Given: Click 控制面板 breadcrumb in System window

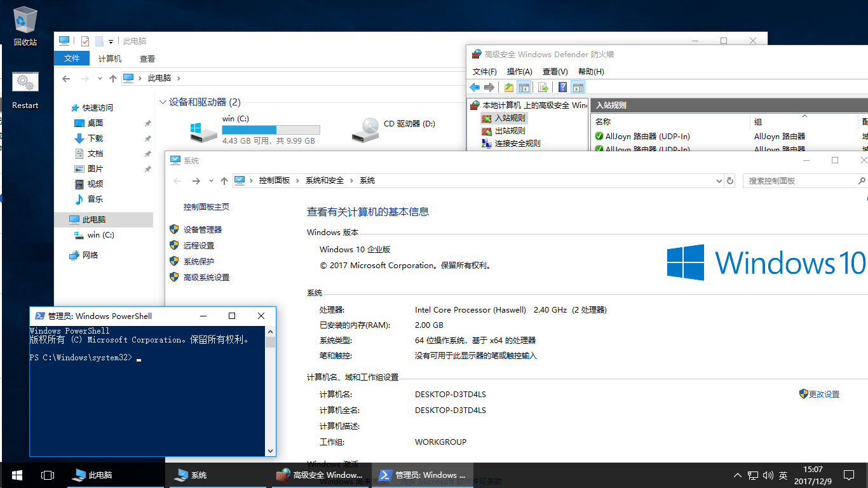Looking at the screenshot, I should 274,180.
